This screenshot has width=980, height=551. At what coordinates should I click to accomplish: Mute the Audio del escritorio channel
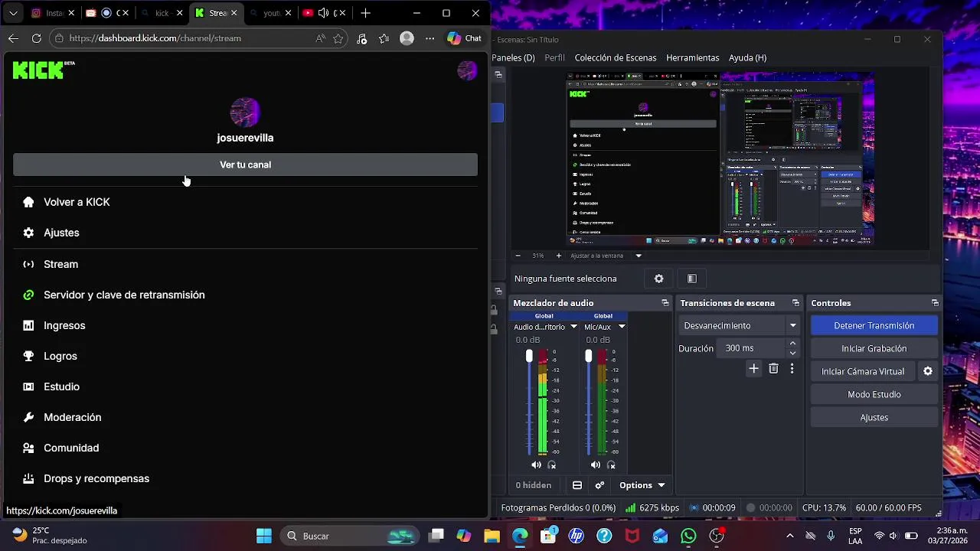(536, 465)
